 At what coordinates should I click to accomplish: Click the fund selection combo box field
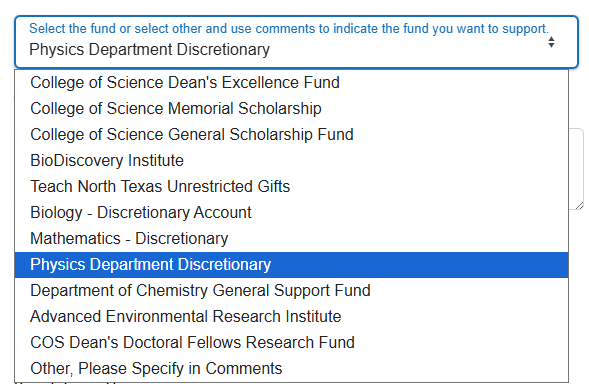pyautogui.click(x=296, y=42)
